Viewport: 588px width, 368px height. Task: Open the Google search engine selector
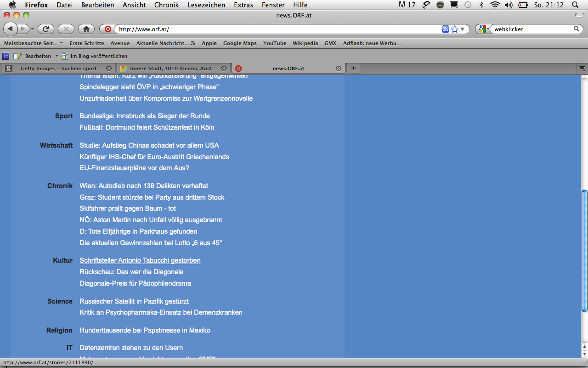pyautogui.click(x=483, y=29)
